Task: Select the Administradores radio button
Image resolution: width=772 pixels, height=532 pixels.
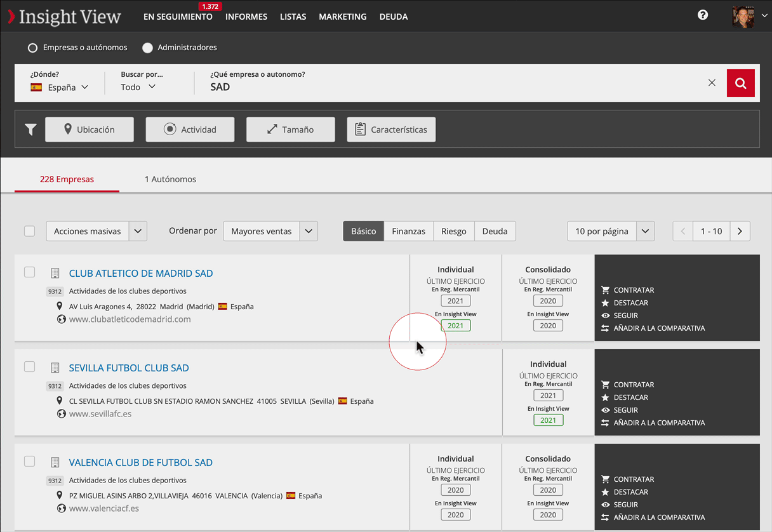Action: coord(147,48)
